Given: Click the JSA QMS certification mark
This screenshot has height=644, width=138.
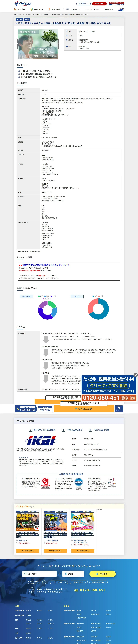Looking at the screenshot, I should tap(79, 484).
